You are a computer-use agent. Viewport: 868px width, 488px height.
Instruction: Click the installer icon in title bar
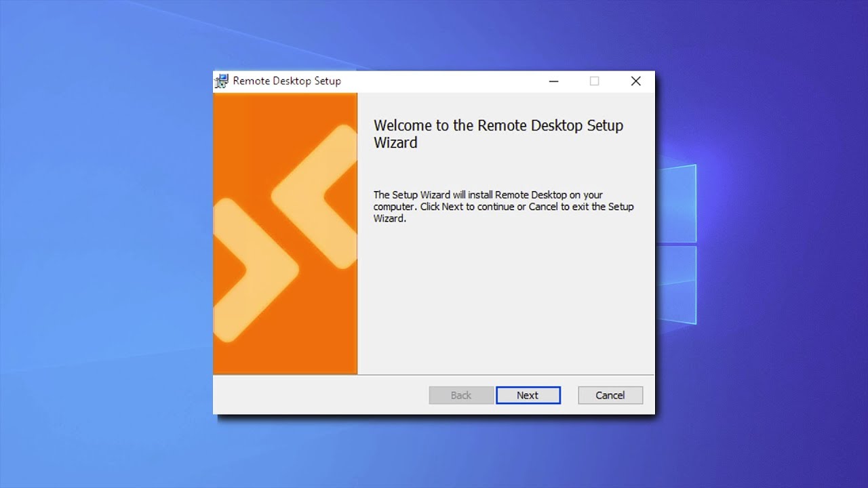point(222,81)
